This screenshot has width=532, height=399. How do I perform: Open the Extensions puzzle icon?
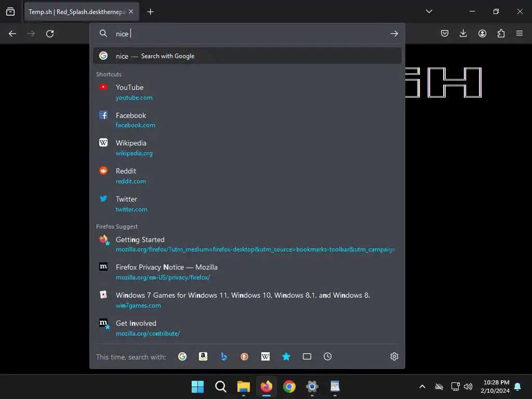pyautogui.click(x=501, y=33)
